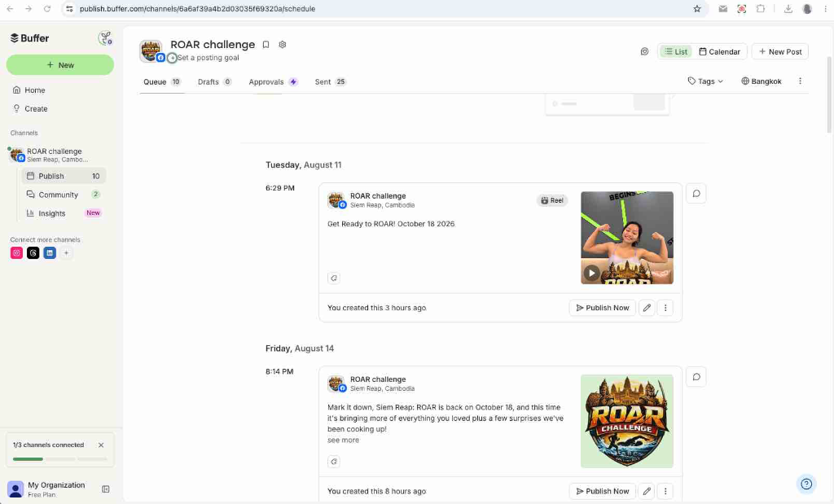This screenshot has width=834, height=504.
Task: Open more options for August 11 post
Action: 665,308
